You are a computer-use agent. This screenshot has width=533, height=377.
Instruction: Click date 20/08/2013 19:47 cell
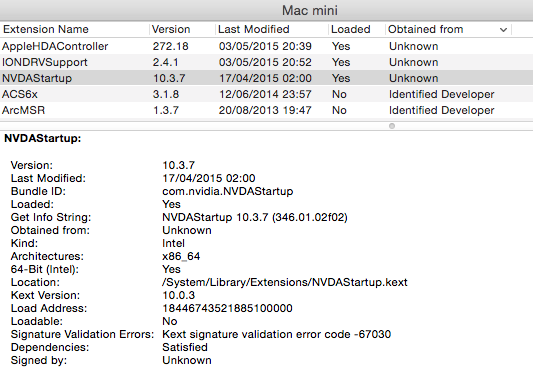point(265,110)
